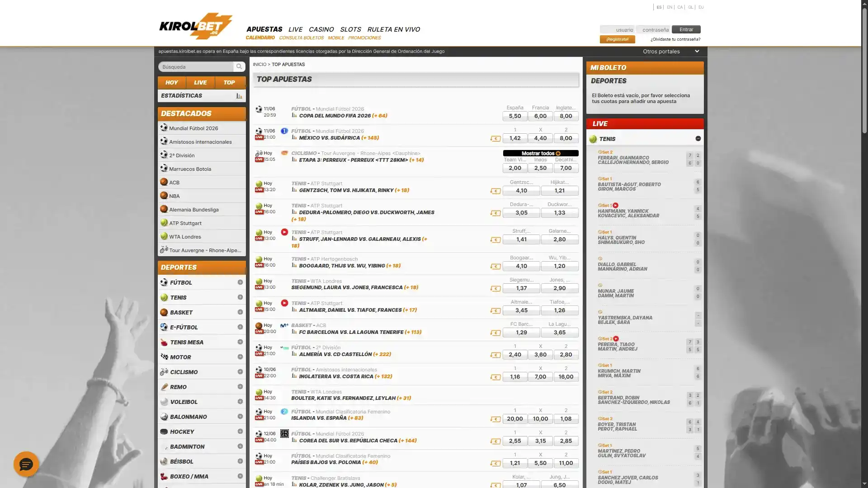Open the Promociones link

[364, 38]
